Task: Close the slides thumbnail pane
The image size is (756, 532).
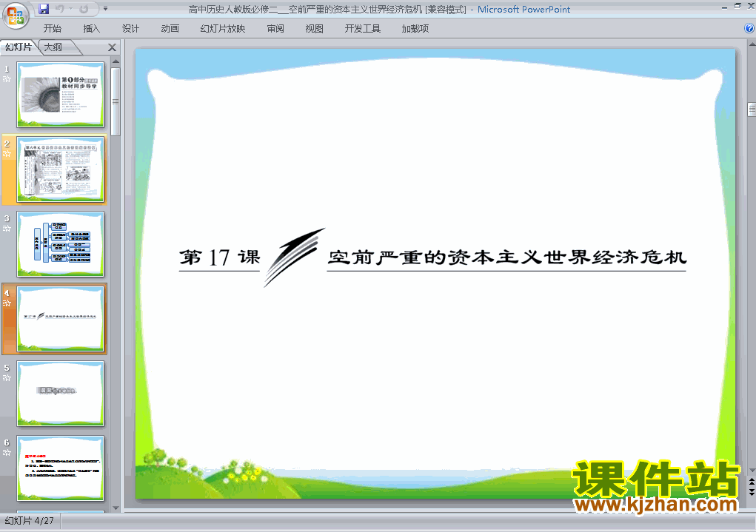Action: click(113, 47)
